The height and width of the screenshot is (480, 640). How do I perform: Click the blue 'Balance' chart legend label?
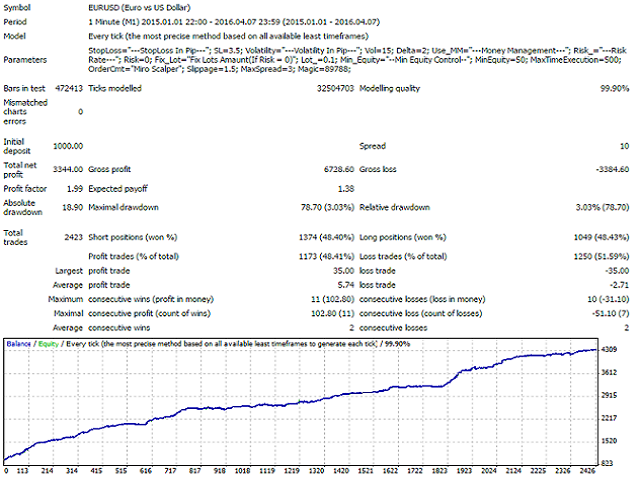[19, 344]
